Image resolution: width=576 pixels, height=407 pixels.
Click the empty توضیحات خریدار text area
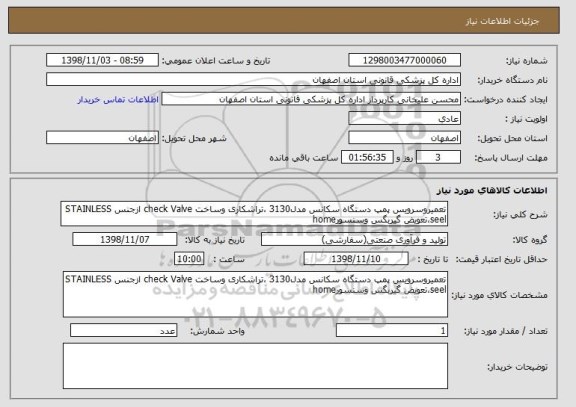coord(255,366)
